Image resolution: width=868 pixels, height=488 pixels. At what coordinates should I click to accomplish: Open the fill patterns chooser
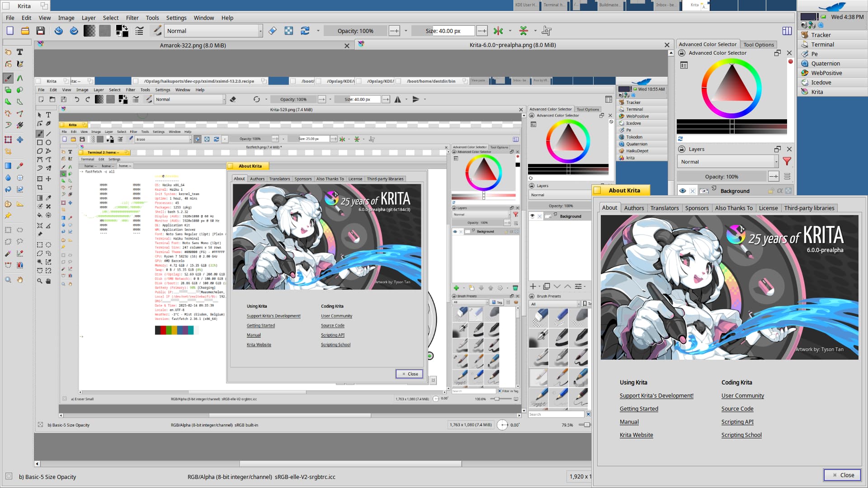105,31
